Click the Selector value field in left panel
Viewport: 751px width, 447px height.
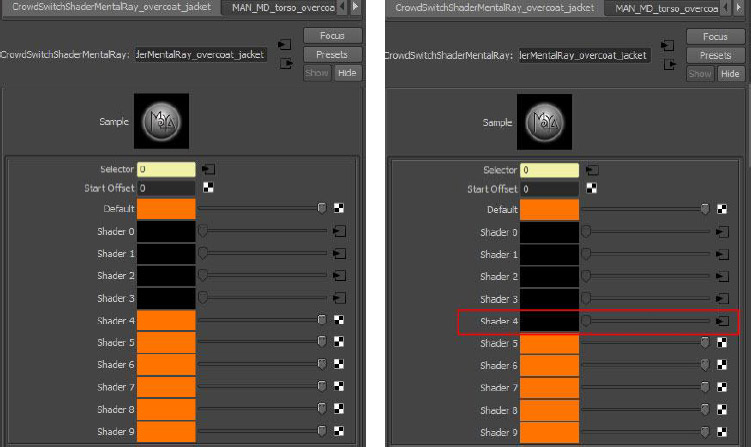click(x=166, y=169)
